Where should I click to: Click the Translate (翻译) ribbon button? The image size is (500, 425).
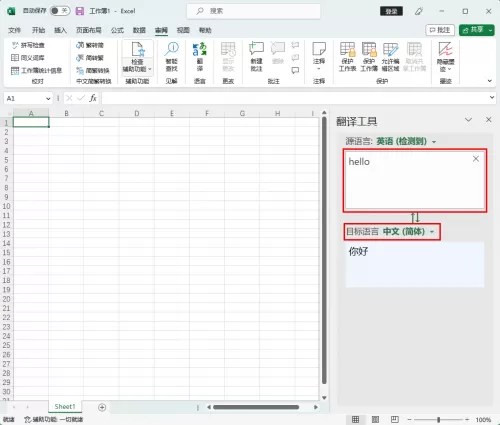200,56
